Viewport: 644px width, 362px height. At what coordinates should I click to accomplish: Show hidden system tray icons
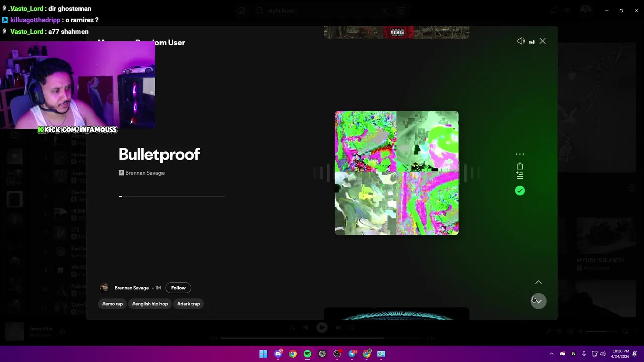pyautogui.click(x=551, y=354)
